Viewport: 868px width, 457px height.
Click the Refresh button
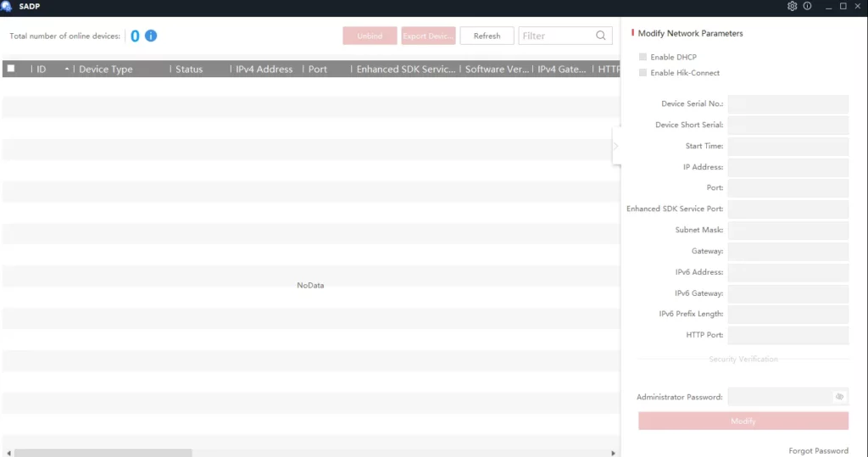[487, 36]
